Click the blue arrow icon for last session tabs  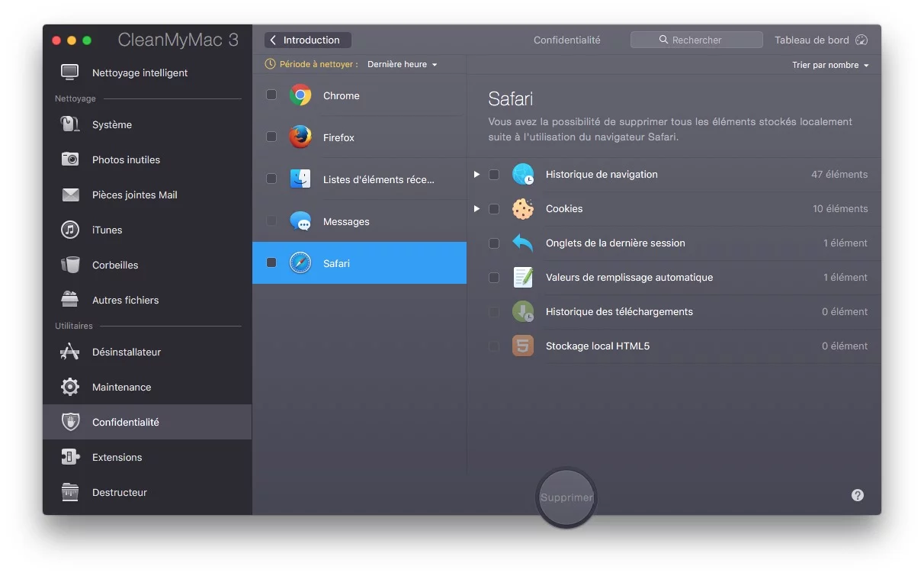point(523,243)
